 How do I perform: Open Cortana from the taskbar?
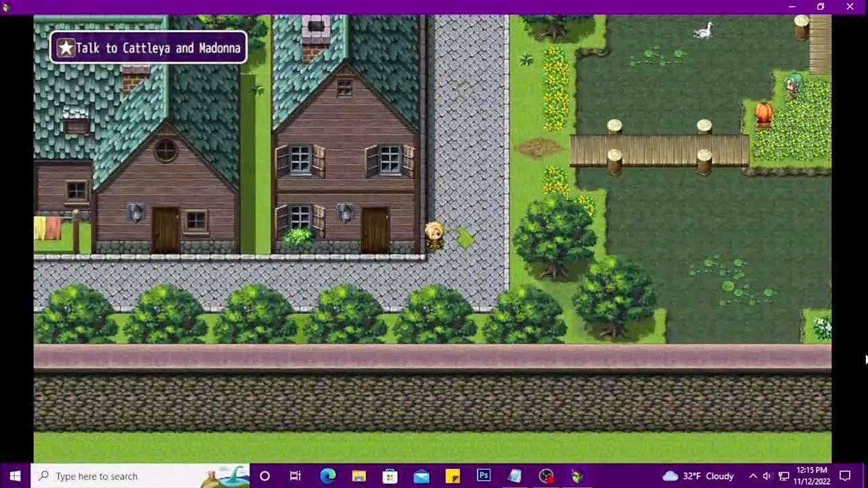[264, 476]
